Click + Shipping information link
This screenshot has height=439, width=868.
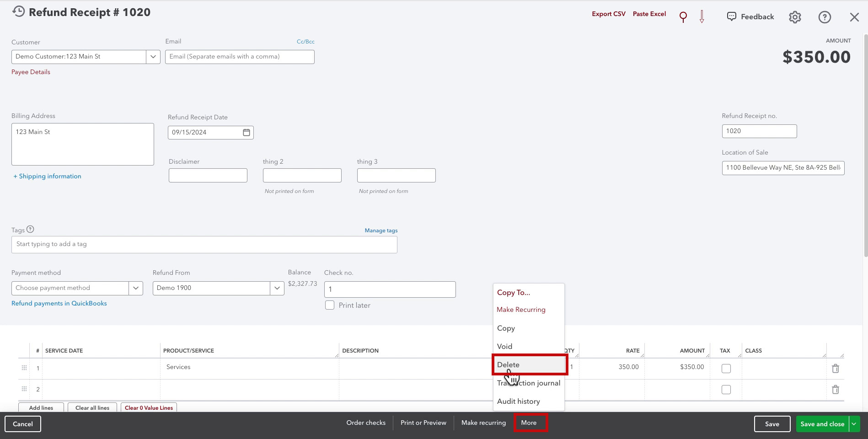[47, 176]
